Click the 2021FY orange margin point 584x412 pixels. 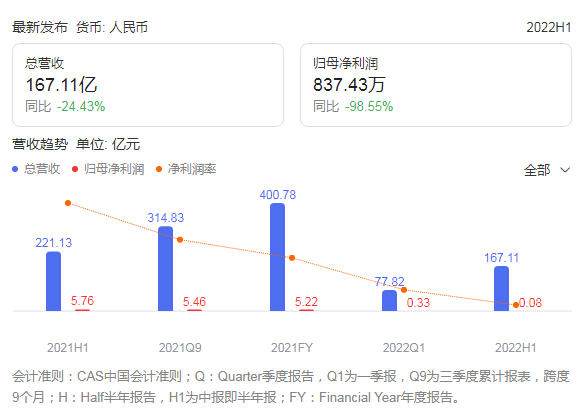point(292,258)
